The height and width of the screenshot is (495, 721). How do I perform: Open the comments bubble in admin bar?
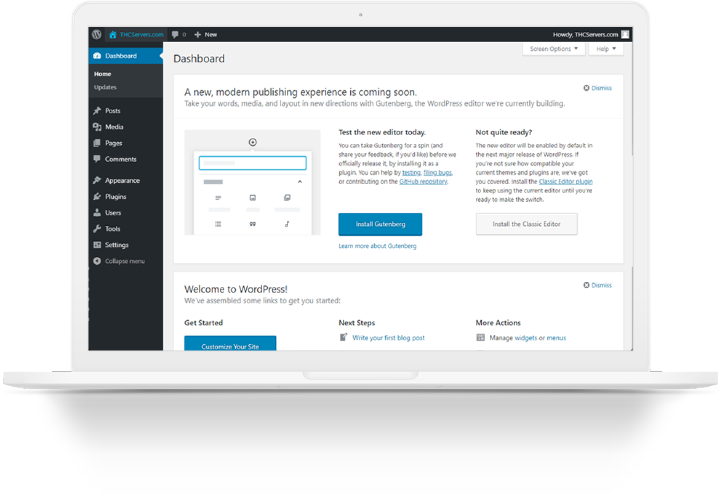[x=179, y=34]
